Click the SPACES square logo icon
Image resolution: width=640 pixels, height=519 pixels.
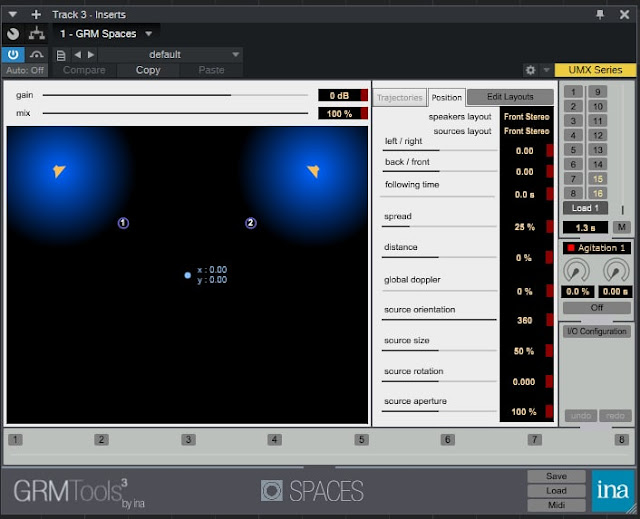pos(272,490)
